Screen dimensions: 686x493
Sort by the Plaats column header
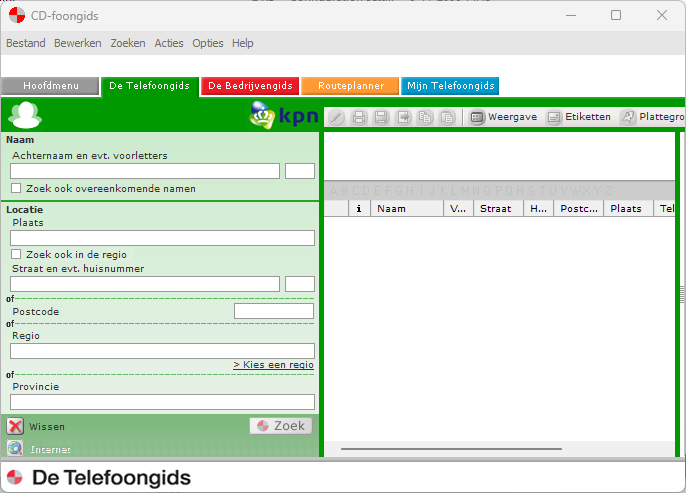(628, 209)
